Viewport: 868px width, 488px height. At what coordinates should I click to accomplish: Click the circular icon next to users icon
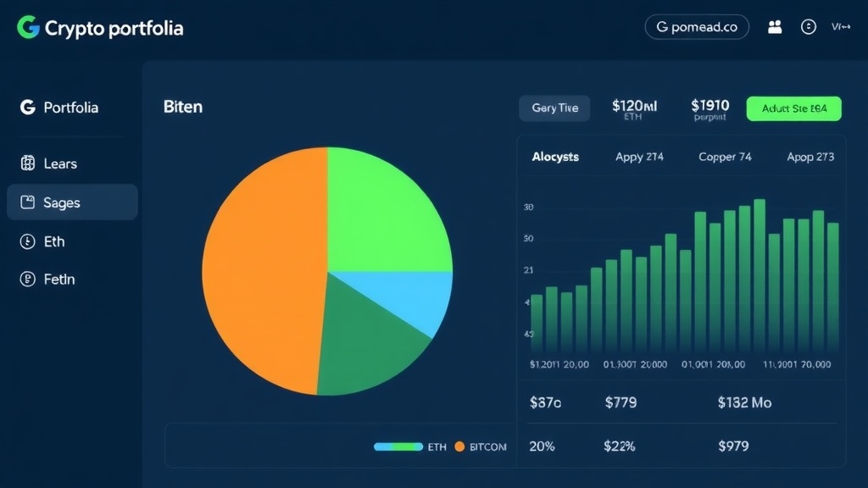(809, 27)
